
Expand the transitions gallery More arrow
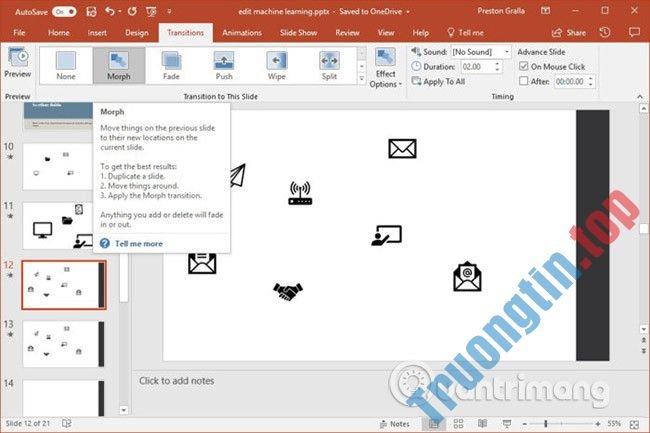(x=361, y=78)
